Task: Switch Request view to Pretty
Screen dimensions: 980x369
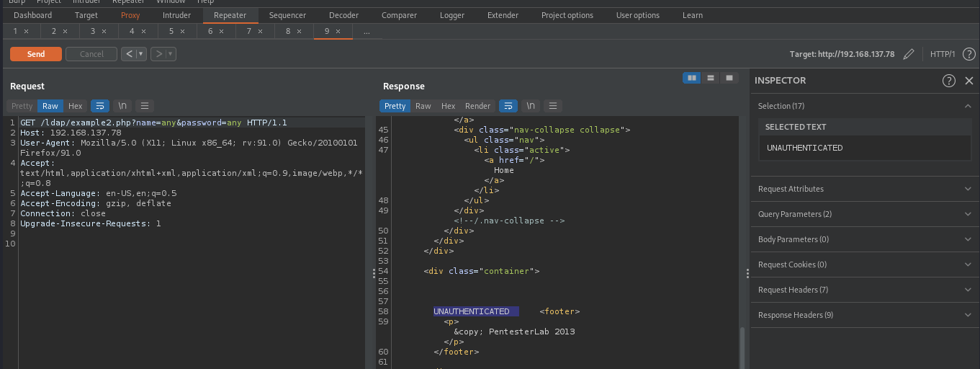Action: (x=22, y=106)
